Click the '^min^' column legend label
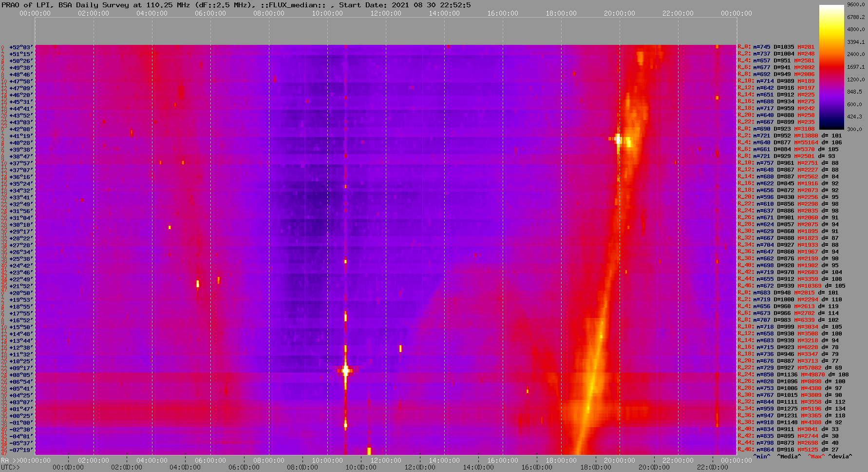This screenshot has height=472, width=868. [762, 457]
